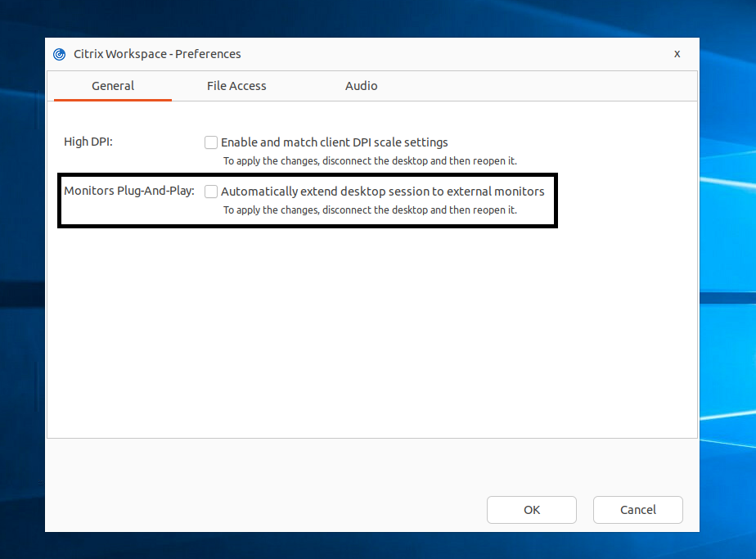Click the 'Citrix Workspace - Preferences' title text
The image size is (756, 559).
click(157, 54)
